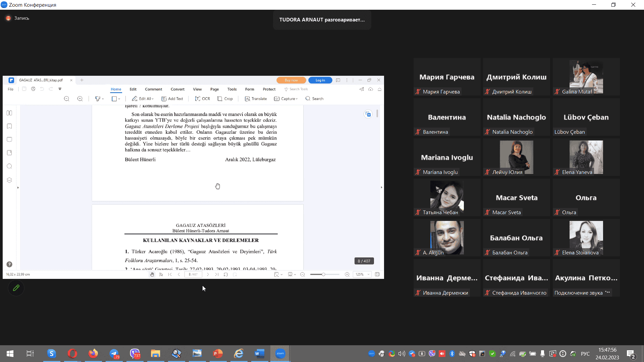Screen dimensions: 644x362
Task: Select the Crop tool
Action: pyautogui.click(x=225, y=99)
